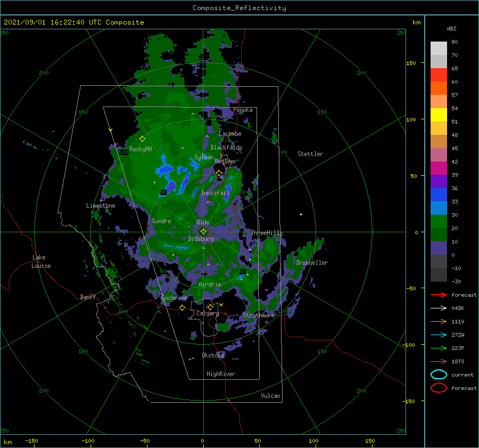
Task: Click the yellow diamond marker near RockyMH
Action: click(x=142, y=139)
